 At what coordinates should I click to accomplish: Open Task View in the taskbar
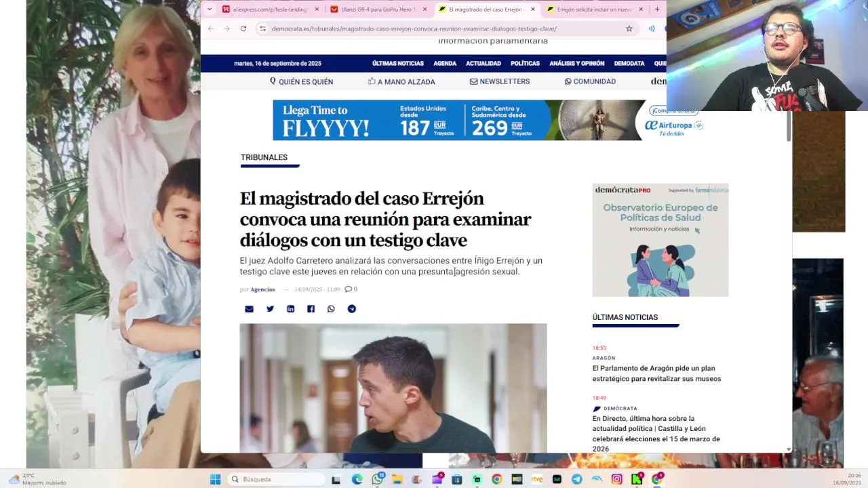tap(336, 479)
